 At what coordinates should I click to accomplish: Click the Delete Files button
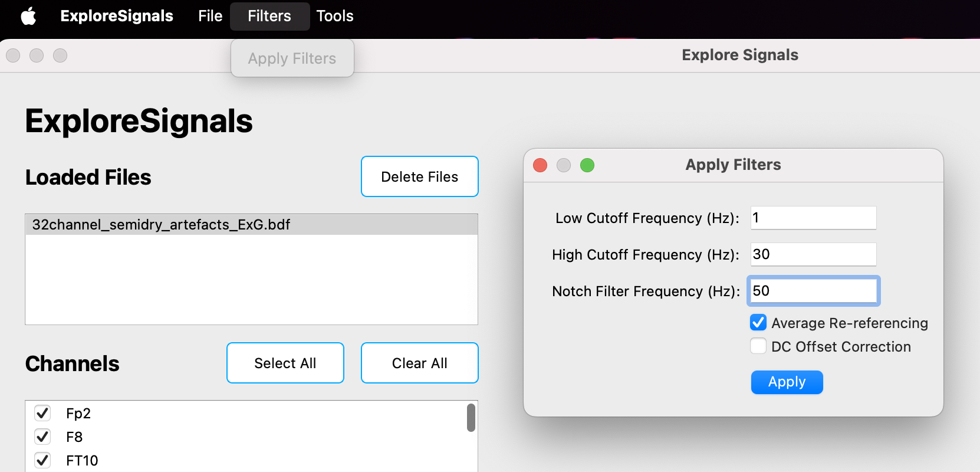click(x=420, y=176)
